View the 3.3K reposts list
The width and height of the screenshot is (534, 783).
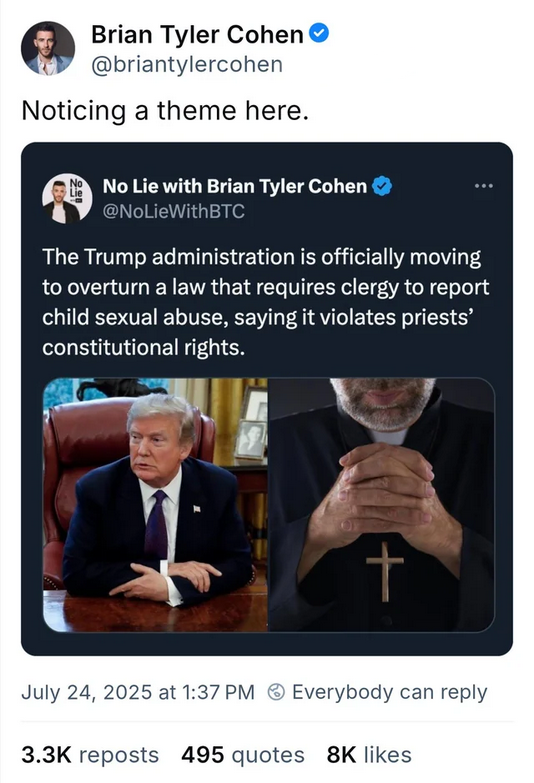(x=90, y=755)
